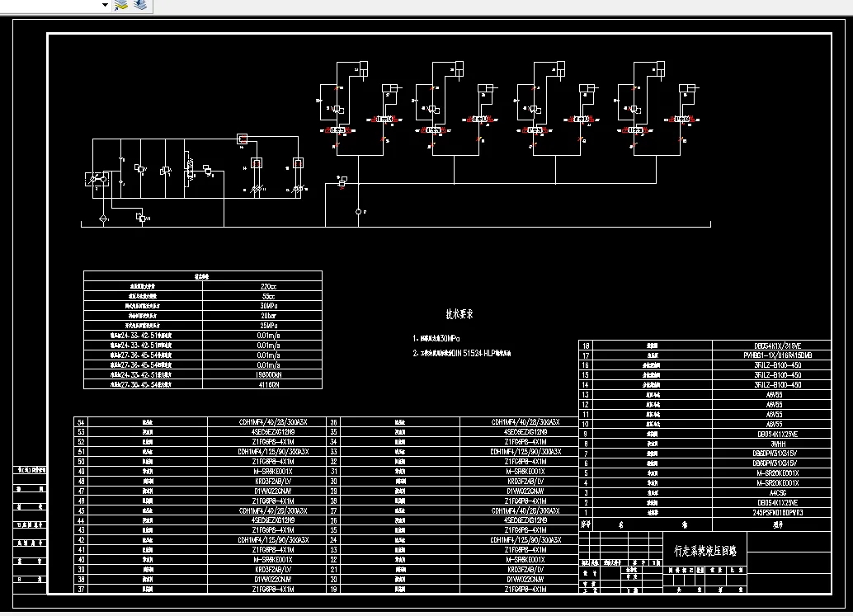Click the blue layers icon with down arrow
853x616 pixels.
pyautogui.click(x=140, y=6)
